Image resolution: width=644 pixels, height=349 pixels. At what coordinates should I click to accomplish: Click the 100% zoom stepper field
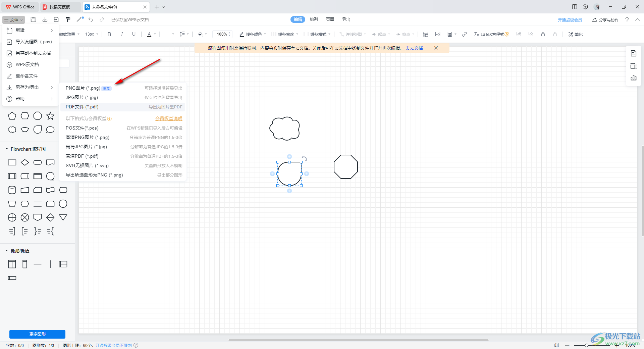click(223, 34)
